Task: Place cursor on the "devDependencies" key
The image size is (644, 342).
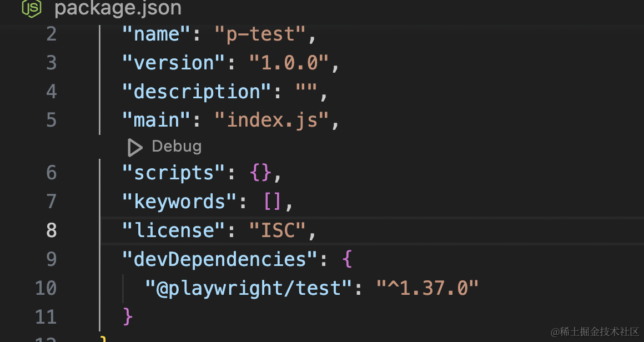Action: [220, 259]
